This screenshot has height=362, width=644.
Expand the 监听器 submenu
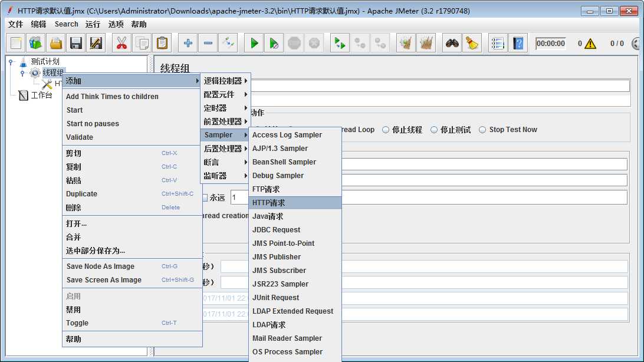point(225,176)
